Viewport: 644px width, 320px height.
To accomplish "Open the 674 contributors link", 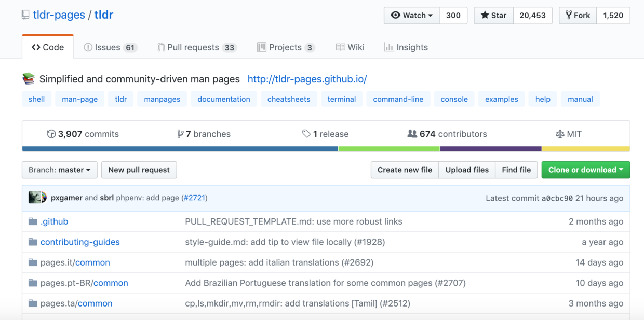I will pyautogui.click(x=447, y=134).
